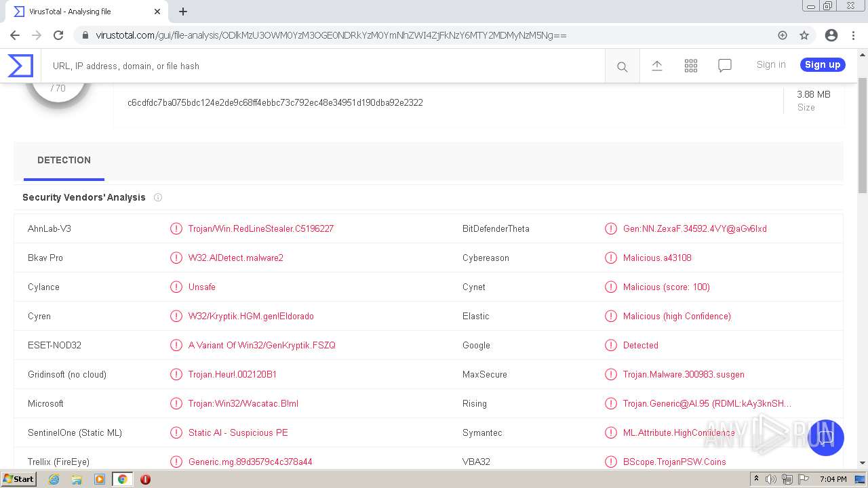Click the volume speaker tray icon
868x488 pixels.
771,479
